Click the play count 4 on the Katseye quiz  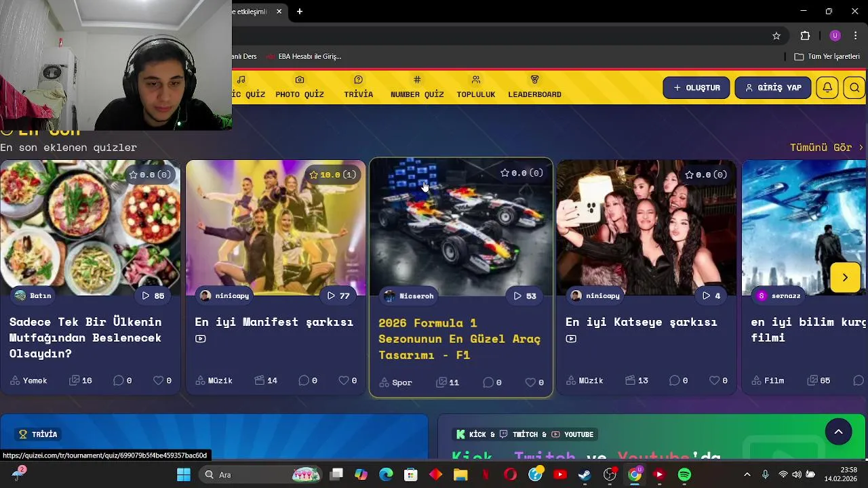[x=711, y=296]
